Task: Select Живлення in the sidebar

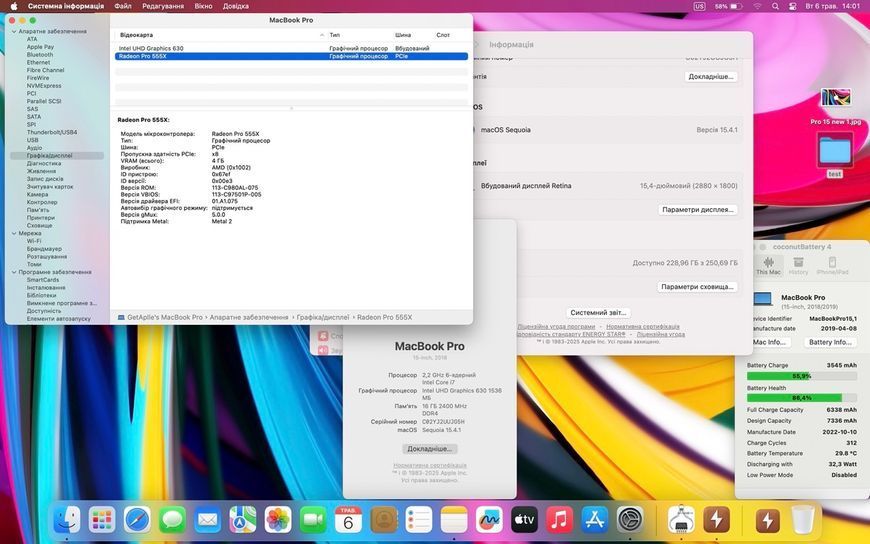Action: (41, 171)
